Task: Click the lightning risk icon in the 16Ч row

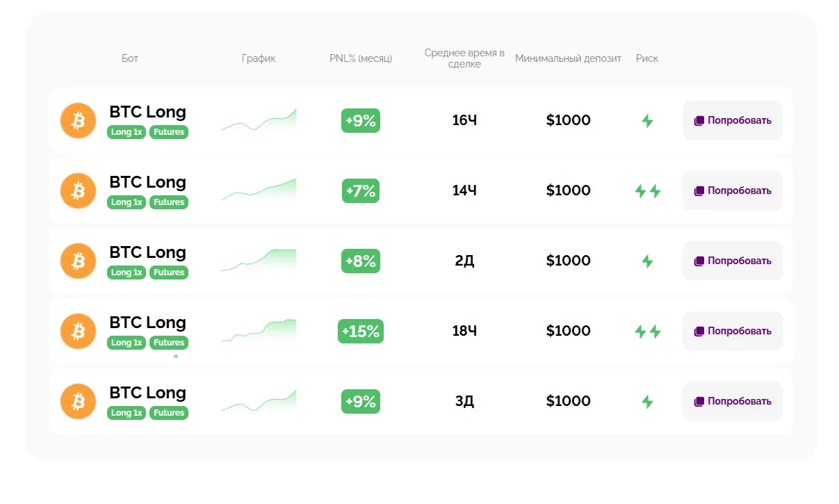Action: [x=647, y=121]
